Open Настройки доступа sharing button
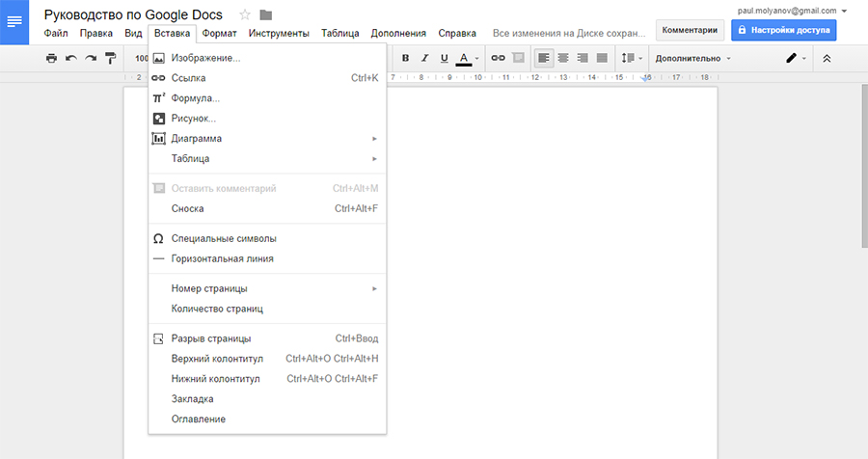 click(784, 30)
